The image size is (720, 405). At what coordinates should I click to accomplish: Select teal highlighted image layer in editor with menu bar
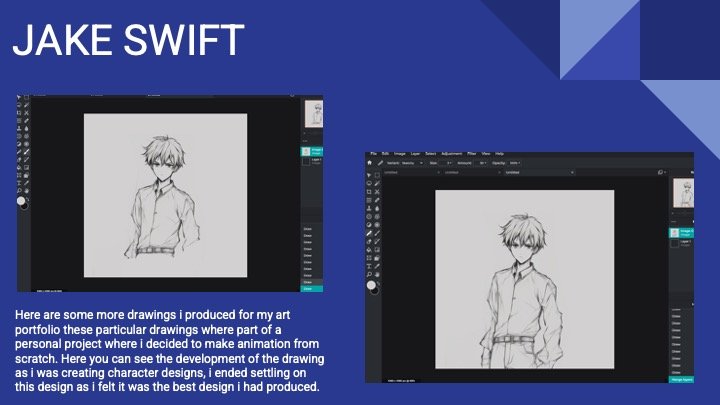point(681,233)
